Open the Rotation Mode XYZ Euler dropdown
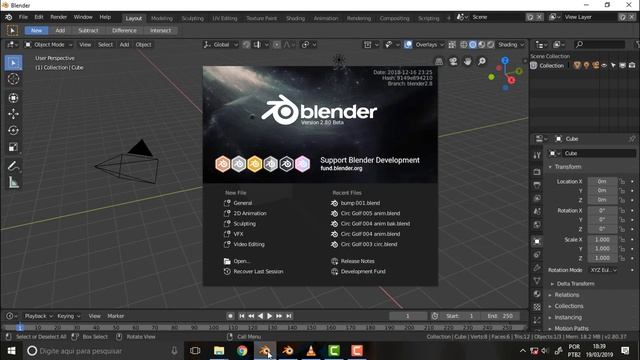640x360 pixels. [x=603, y=270]
